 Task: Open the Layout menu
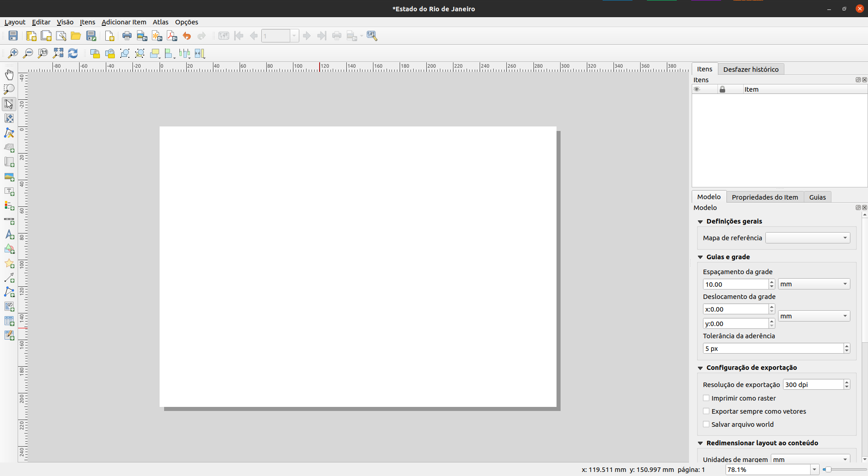tap(15, 22)
